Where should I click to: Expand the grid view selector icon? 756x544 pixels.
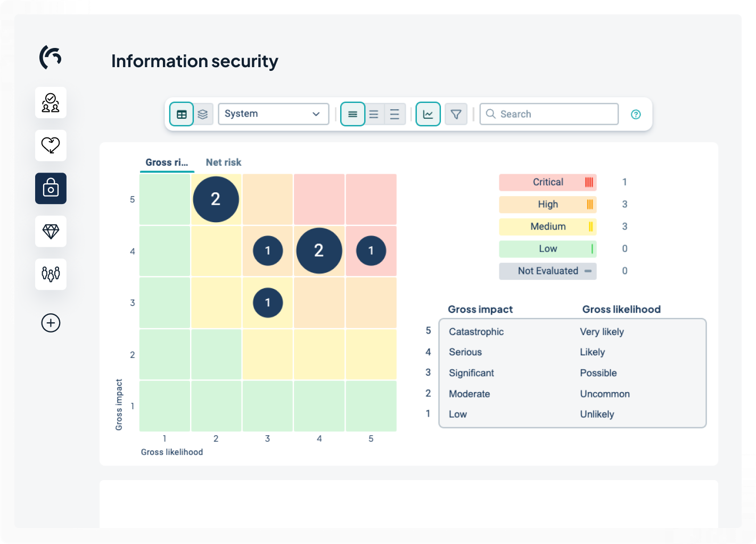[x=182, y=113]
